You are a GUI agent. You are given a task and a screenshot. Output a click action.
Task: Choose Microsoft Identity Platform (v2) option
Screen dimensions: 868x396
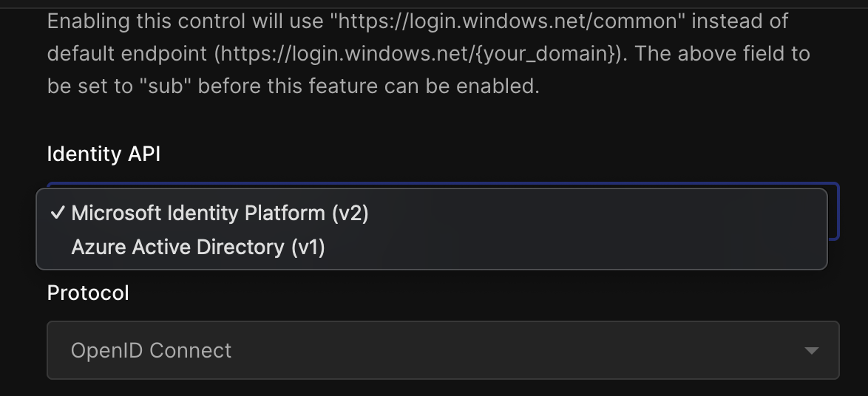[x=220, y=213]
